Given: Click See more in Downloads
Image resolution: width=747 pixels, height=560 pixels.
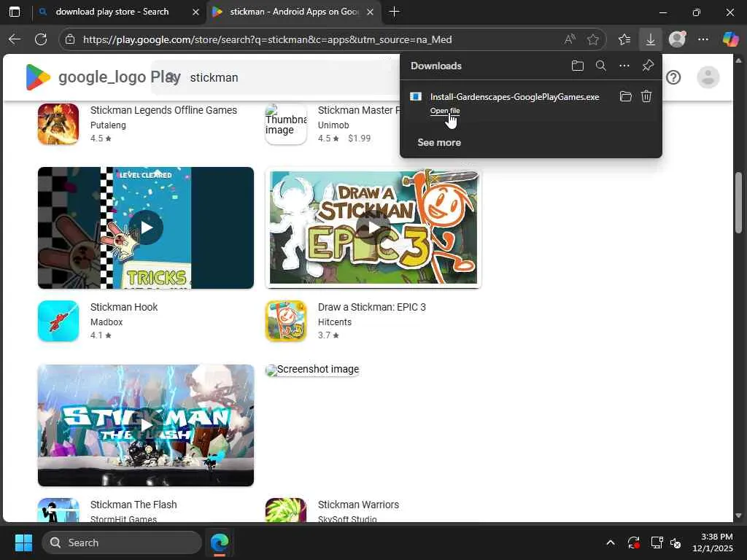Looking at the screenshot, I should [439, 142].
